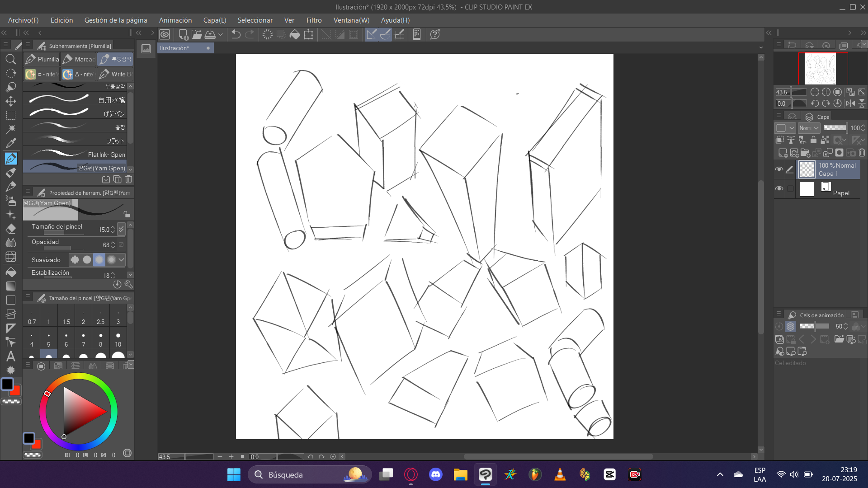The width and height of the screenshot is (868, 488).
Task: Switch to the Ilustración canvas tab
Action: click(185, 48)
